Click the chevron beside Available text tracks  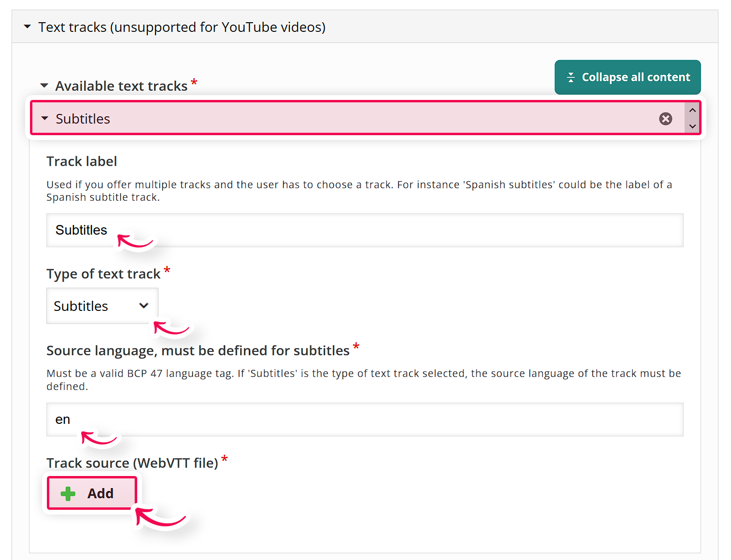[x=44, y=85]
